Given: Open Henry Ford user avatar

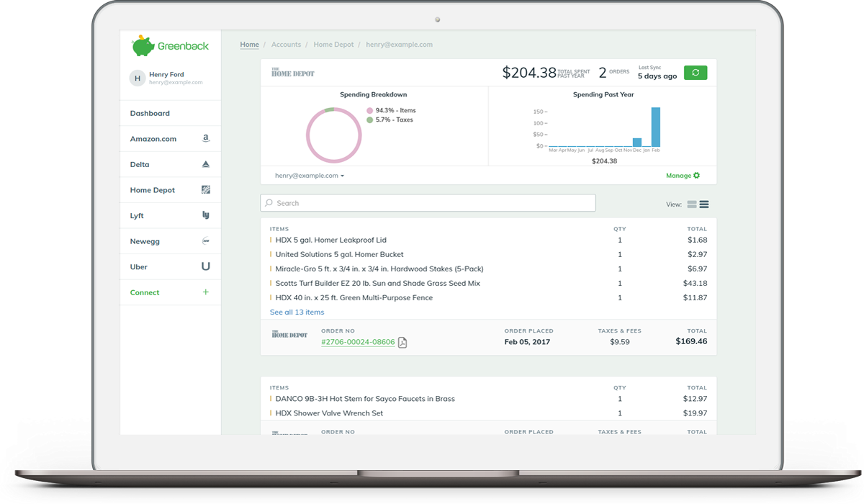Looking at the screenshot, I should tap(138, 78).
